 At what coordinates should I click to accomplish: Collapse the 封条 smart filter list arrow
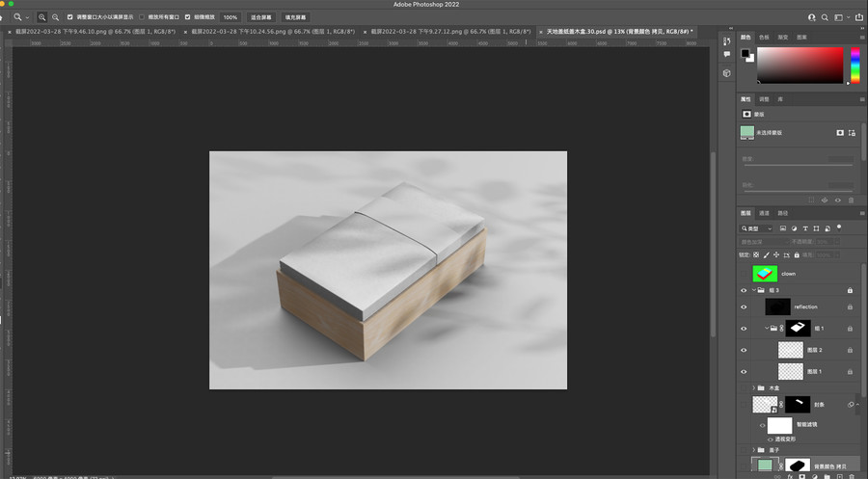pos(857,405)
